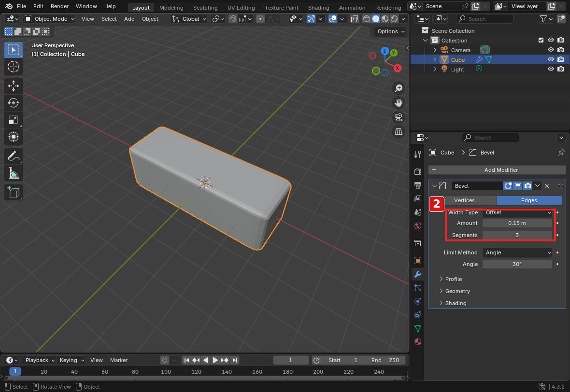Open the Object Mode dropdown
This screenshot has width=570, height=392.
pos(49,19)
